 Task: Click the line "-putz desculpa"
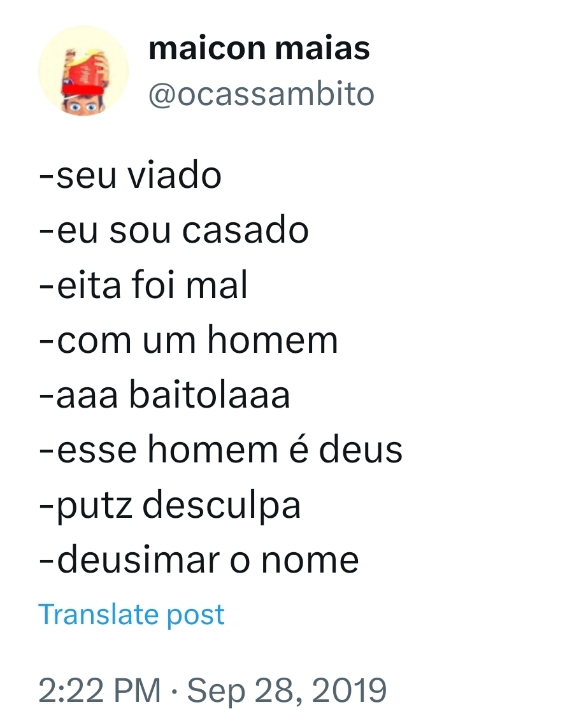(x=169, y=505)
